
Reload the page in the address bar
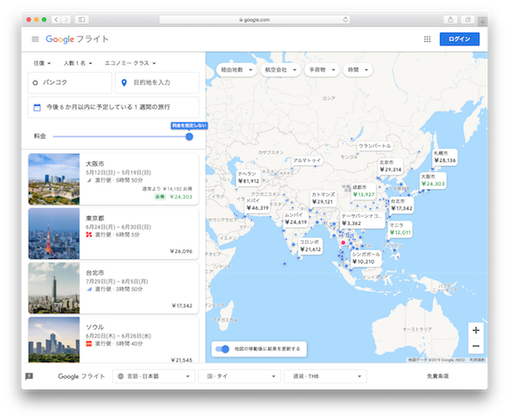pos(345,19)
